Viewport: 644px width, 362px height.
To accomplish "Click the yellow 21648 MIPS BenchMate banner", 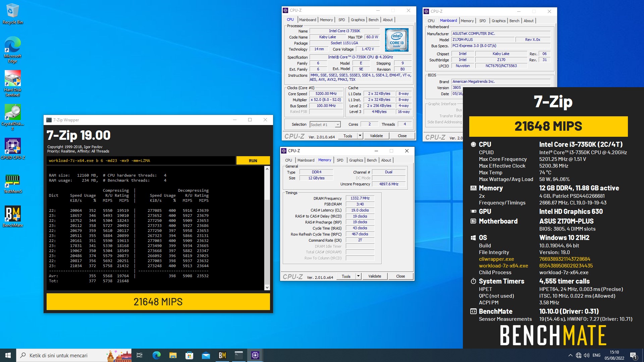I will 548,126.
